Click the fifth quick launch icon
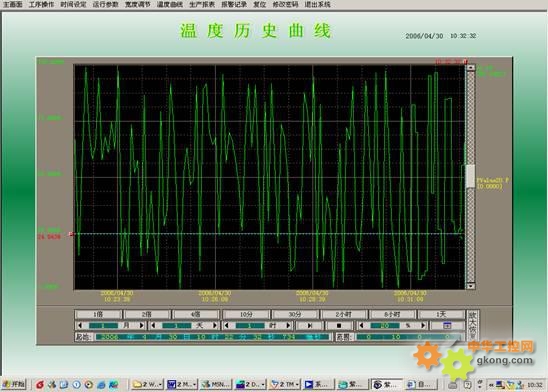Image resolution: width=548 pixels, height=392 pixels. [89, 385]
